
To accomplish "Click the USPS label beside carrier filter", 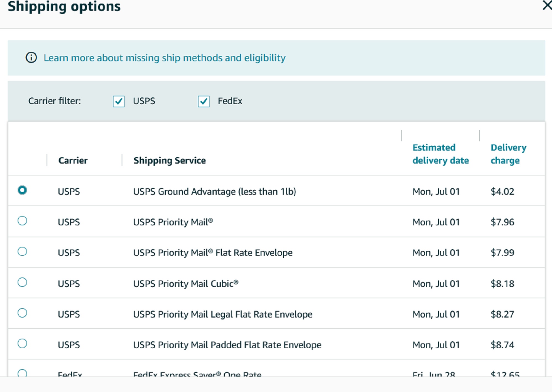I will pyautogui.click(x=144, y=101).
